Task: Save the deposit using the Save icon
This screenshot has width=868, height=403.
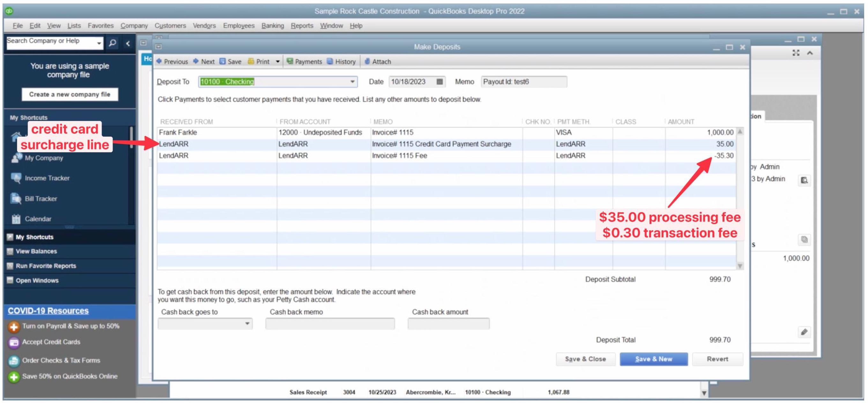Action: (x=230, y=61)
